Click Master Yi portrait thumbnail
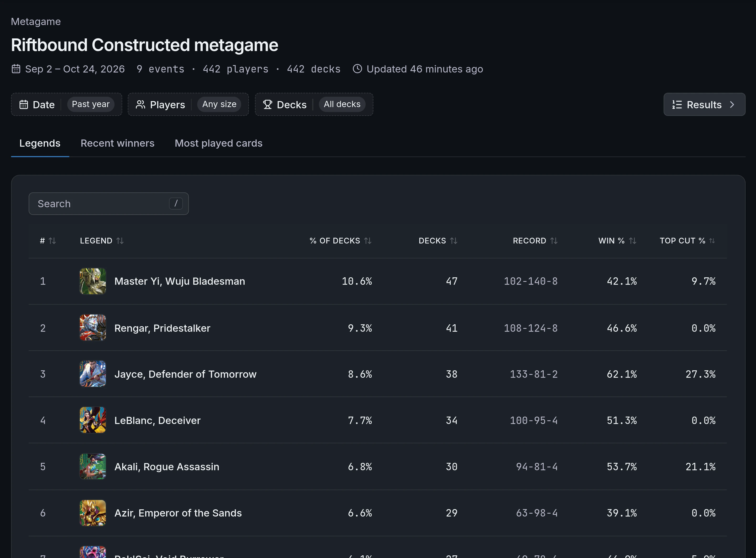This screenshot has height=558, width=756. (93, 281)
